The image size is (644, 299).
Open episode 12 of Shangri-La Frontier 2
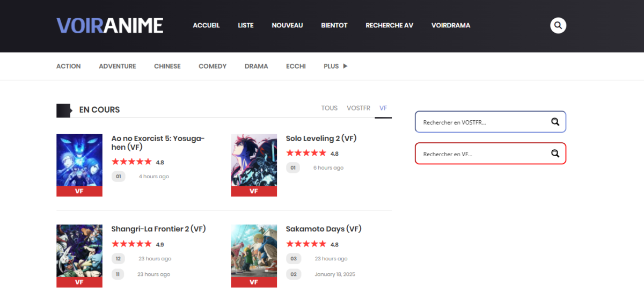(x=118, y=259)
